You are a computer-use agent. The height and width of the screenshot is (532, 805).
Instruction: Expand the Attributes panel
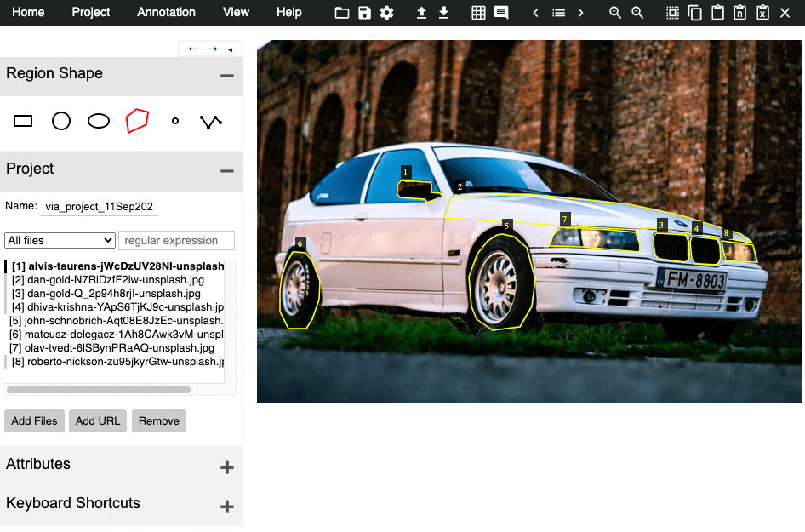227,467
